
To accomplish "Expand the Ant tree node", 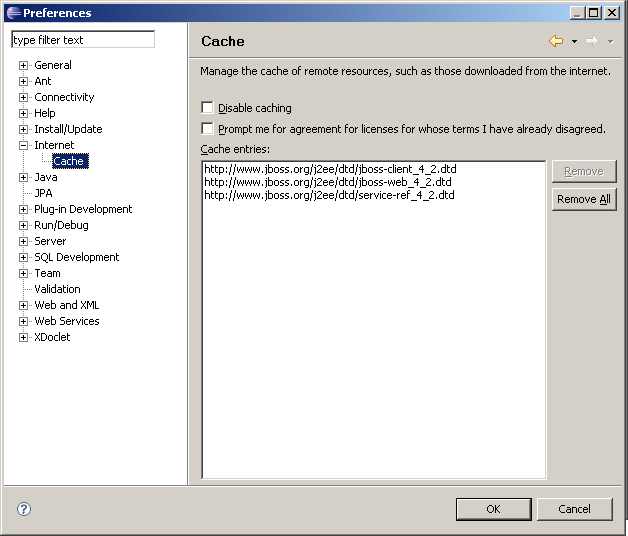I will (23, 81).
